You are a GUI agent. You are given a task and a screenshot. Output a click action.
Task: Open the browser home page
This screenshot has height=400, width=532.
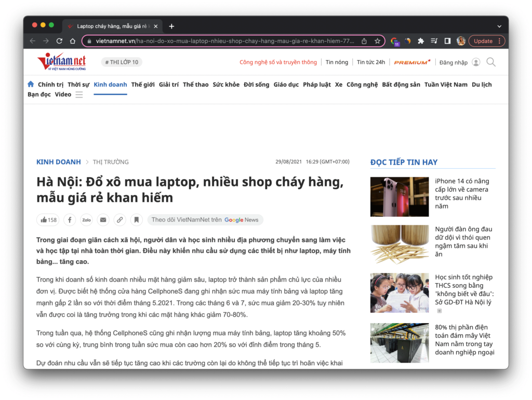pyautogui.click(x=73, y=41)
